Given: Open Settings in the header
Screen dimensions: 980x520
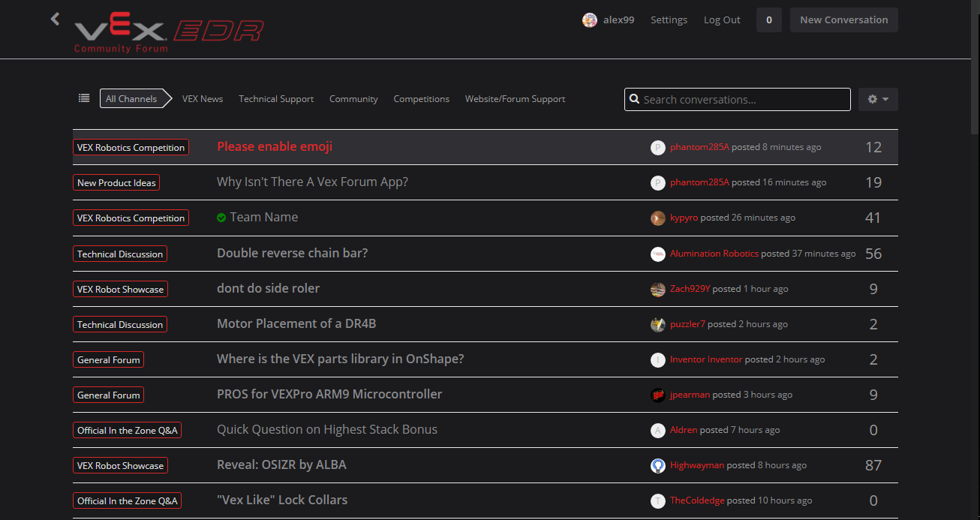Looking at the screenshot, I should tap(669, 20).
